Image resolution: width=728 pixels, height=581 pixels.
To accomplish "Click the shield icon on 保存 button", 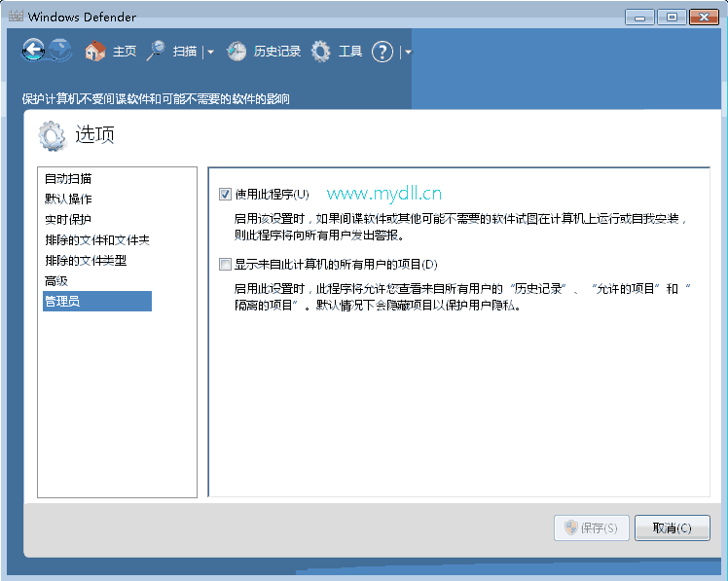I will (x=570, y=527).
